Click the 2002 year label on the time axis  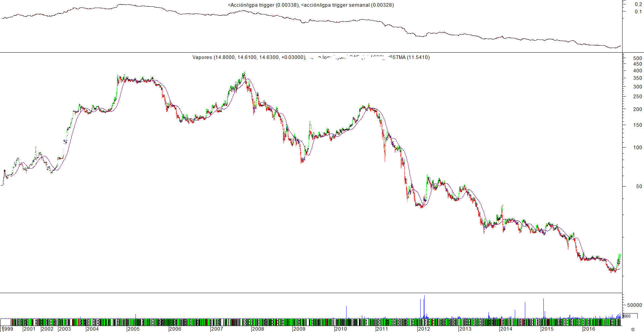pos(47,329)
